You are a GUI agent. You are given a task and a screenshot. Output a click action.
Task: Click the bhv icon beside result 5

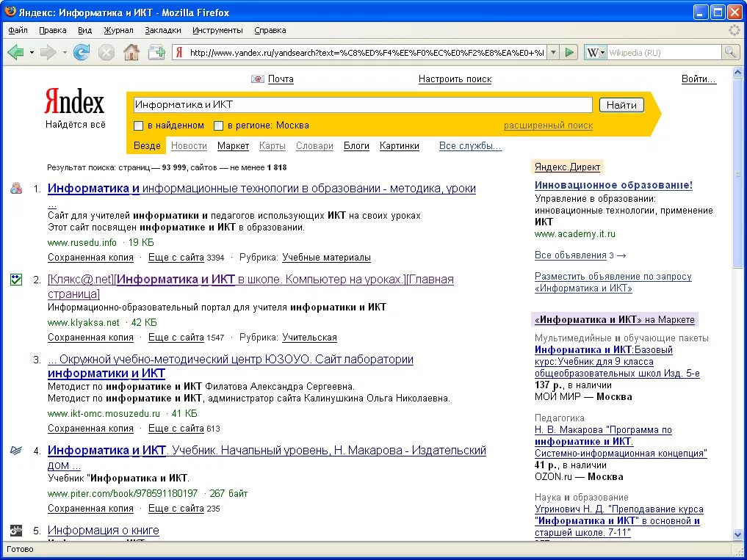[x=16, y=530]
